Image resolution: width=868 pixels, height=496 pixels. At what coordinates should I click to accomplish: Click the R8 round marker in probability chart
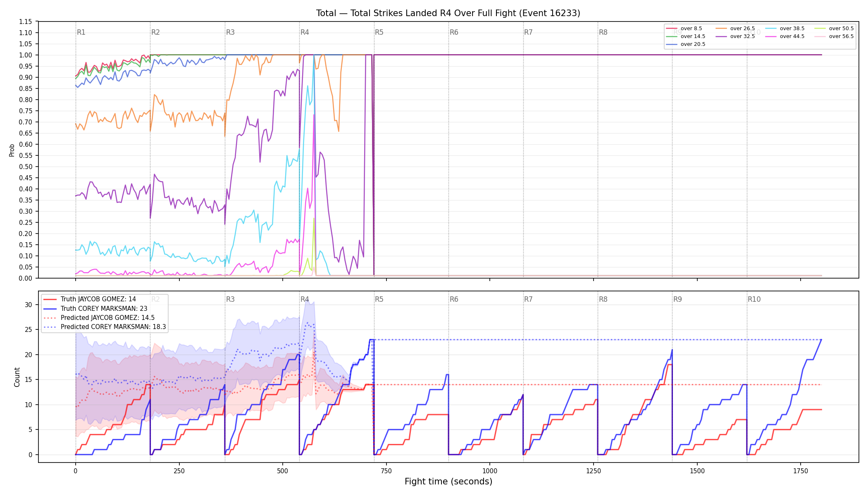click(603, 32)
